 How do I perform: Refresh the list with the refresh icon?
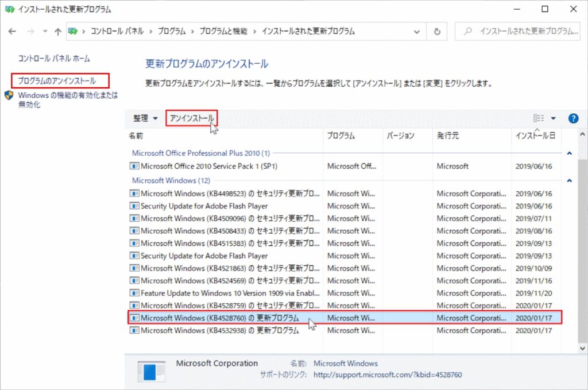[x=436, y=32]
